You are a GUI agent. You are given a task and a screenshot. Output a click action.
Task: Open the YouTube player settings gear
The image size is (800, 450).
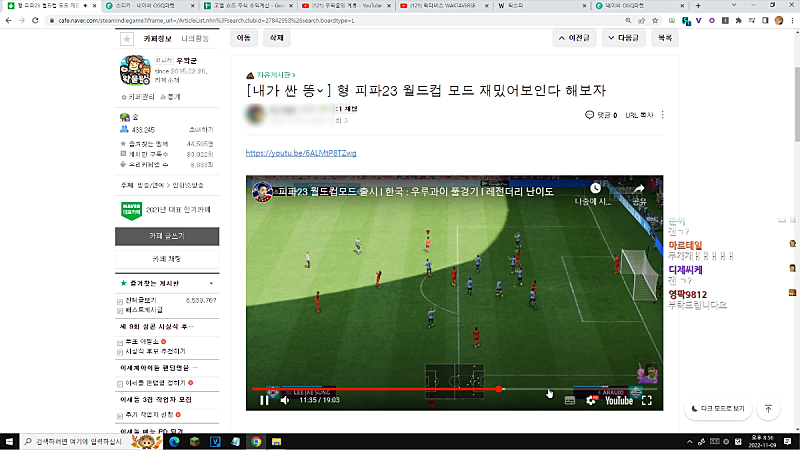pos(591,401)
